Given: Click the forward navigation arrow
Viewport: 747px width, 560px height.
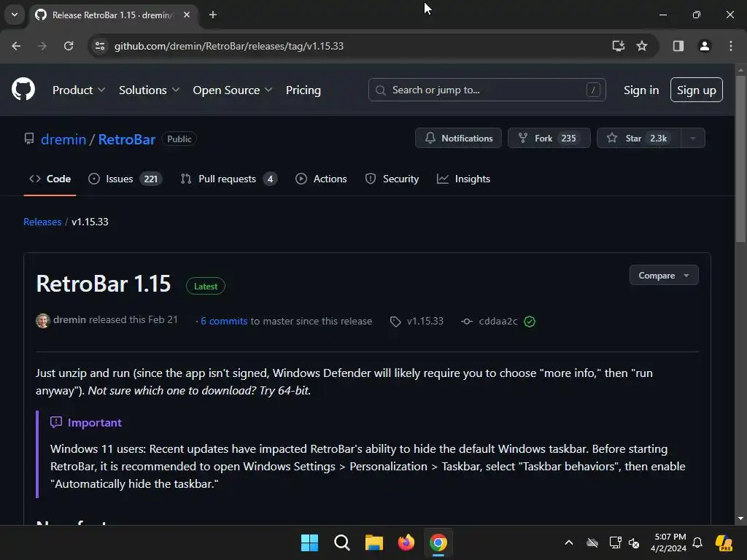Looking at the screenshot, I should [42, 46].
